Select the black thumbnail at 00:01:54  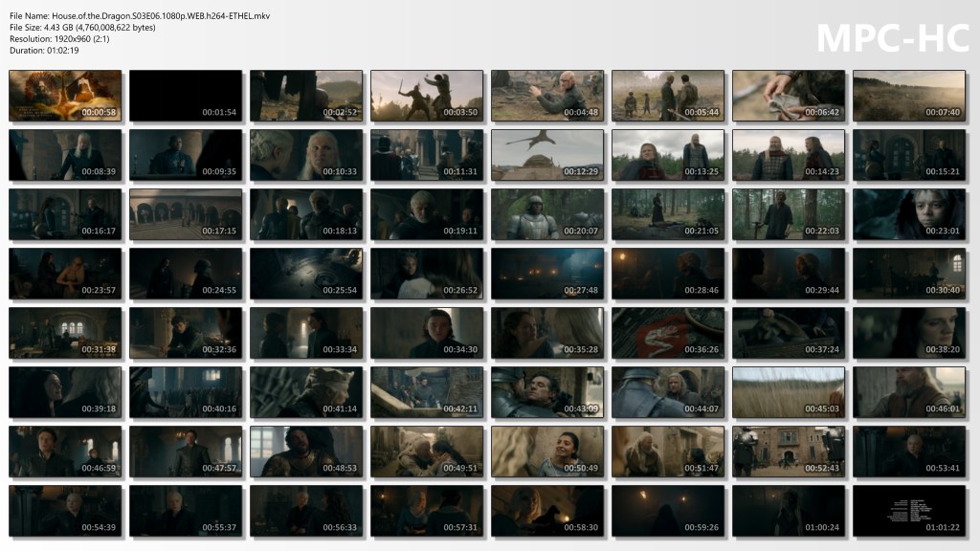pyautogui.click(x=186, y=96)
